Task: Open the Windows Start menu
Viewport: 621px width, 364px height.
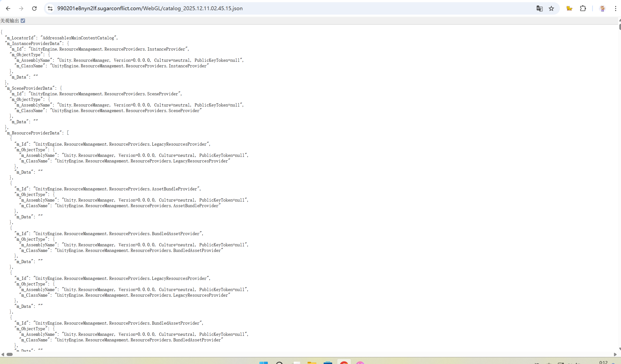Action: [x=263, y=363]
